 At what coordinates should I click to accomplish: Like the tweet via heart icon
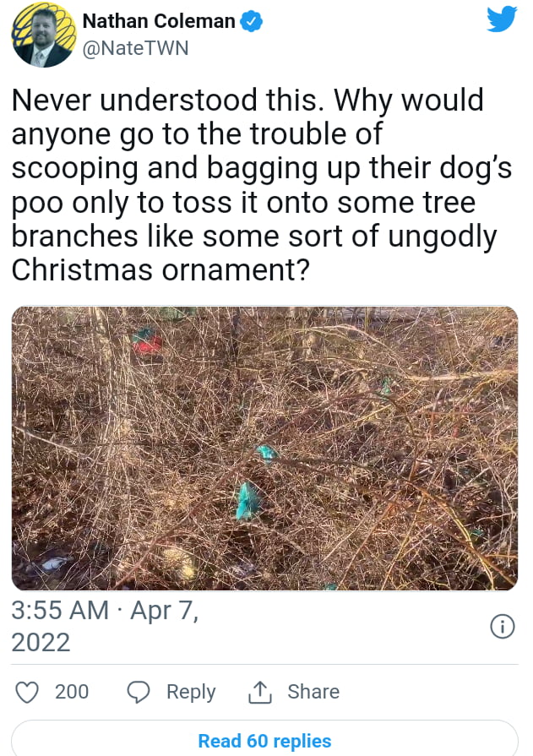coord(27,692)
